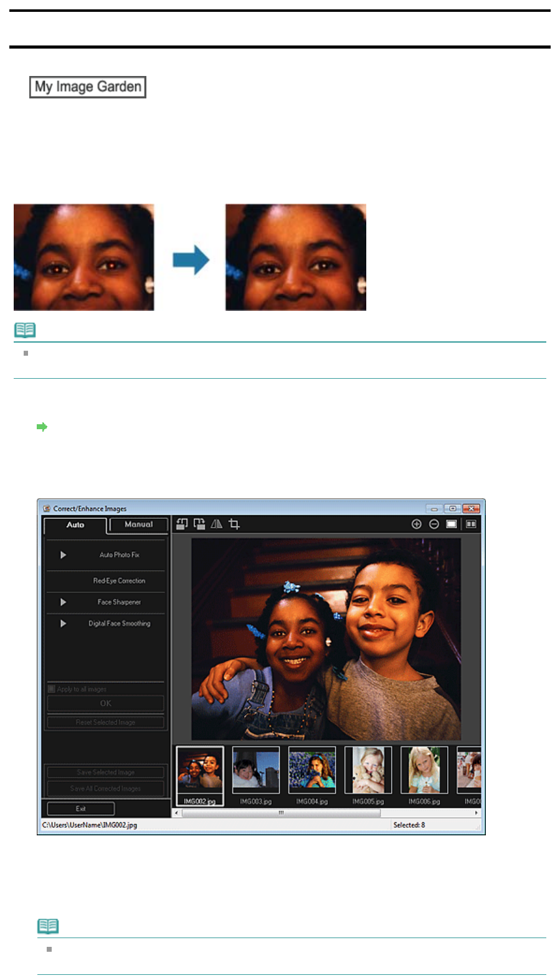Click the thumbnail scrollbar left arrow
This screenshot has width=560, height=978.
pos(176,813)
